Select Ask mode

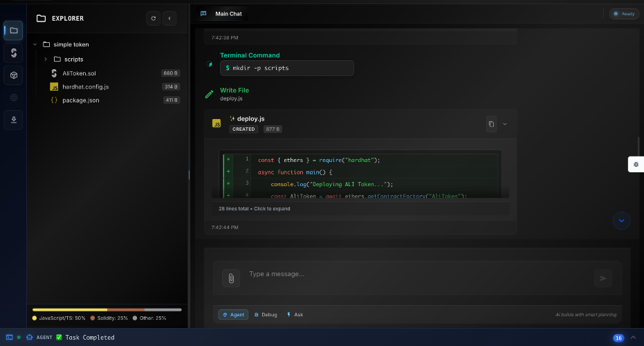[295, 315]
